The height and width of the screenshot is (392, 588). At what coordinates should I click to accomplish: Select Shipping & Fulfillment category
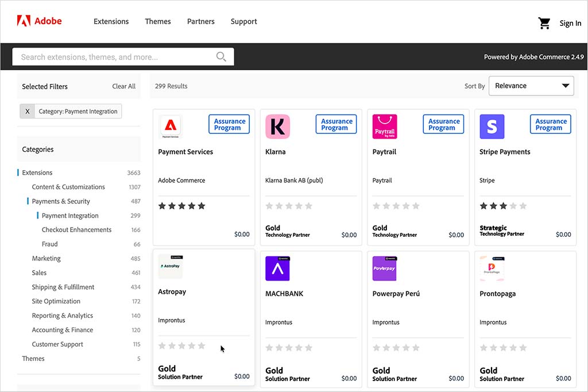pyautogui.click(x=63, y=287)
